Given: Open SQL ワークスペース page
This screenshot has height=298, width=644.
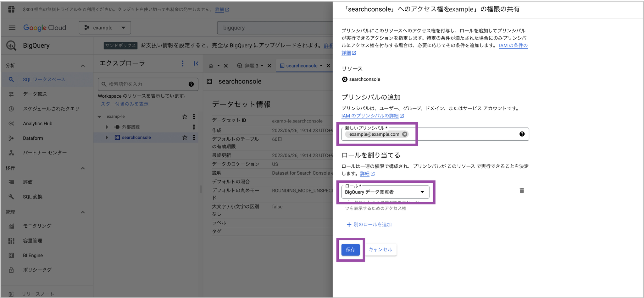Looking at the screenshot, I should pos(47,79).
